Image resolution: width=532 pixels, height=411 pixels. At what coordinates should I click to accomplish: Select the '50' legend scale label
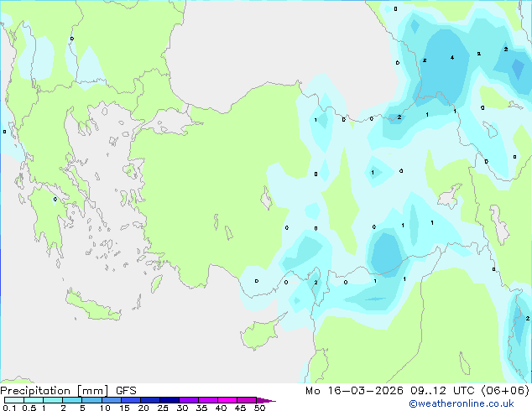click(x=260, y=408)
